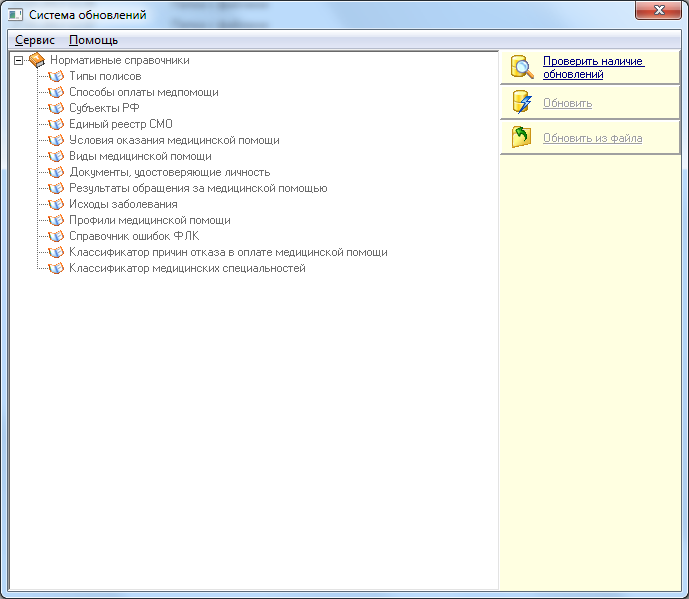
Task: Click the book icon beside Классификатор причин отказа
Action: [x=56, y=252]
